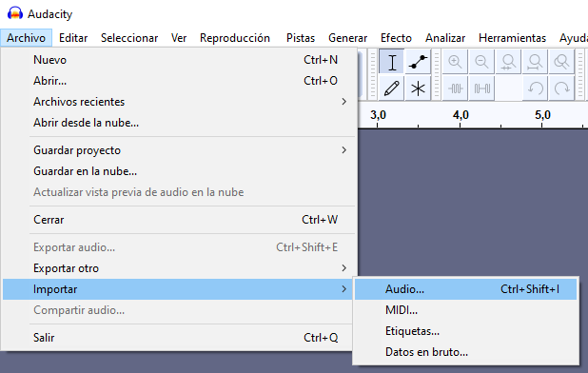The image size is (588, 373).
Task: Expand Archivos recientes submenu
Action: click(179, 102)
